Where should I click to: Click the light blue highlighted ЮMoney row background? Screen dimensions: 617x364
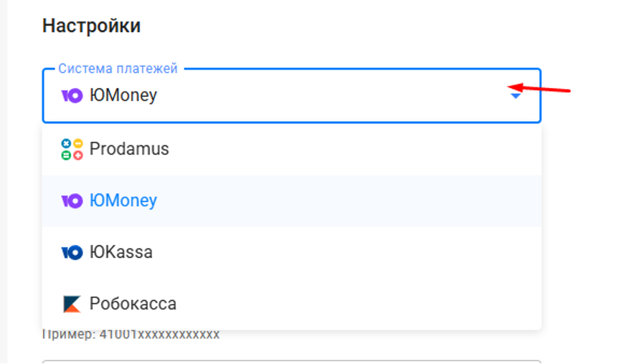tap(354, 201)
